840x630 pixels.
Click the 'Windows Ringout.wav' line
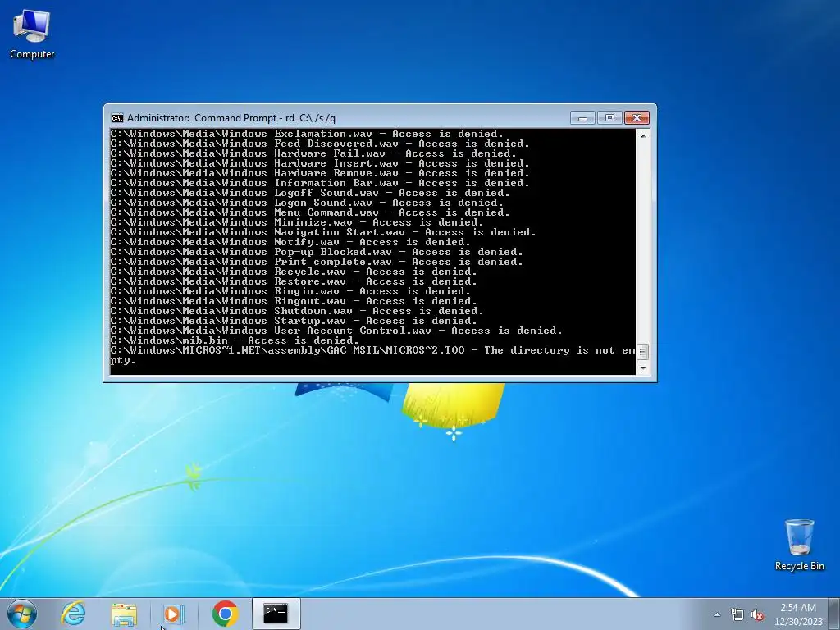tap(294, 300)
